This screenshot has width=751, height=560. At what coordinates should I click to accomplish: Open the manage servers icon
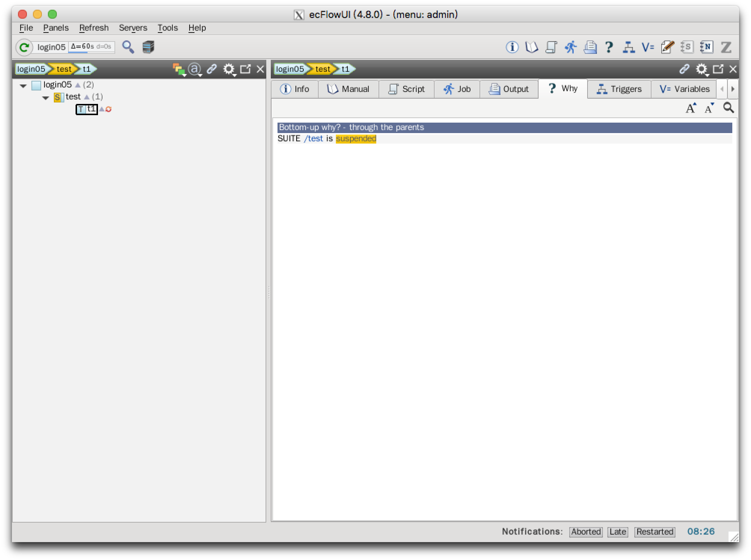[148, 47]
